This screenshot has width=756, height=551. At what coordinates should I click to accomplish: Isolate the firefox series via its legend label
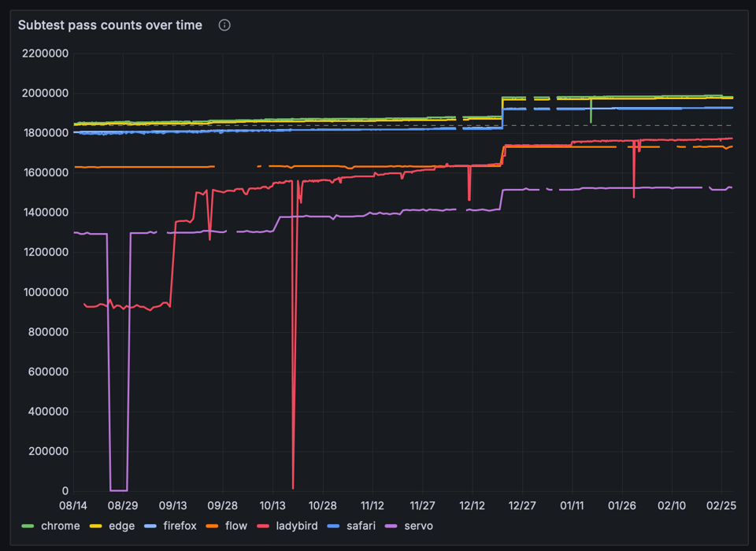coord(180,526)
